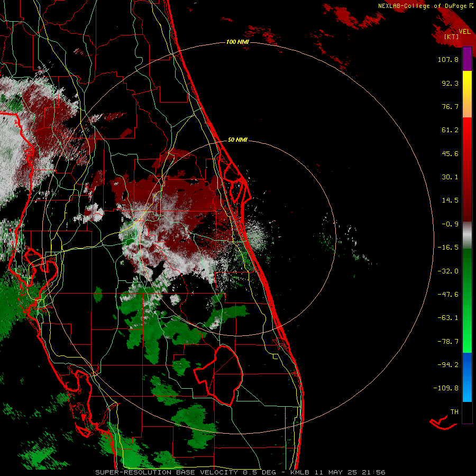The height and width of the screenshot is (476, 476).
Task: Click the Super-Resolution Base Velocity caption text
Action: coord(240,472)
